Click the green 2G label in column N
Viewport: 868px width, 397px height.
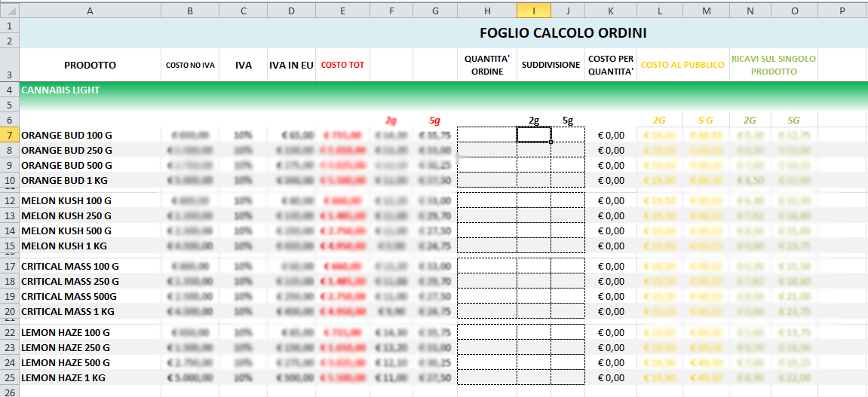[750, 120]
